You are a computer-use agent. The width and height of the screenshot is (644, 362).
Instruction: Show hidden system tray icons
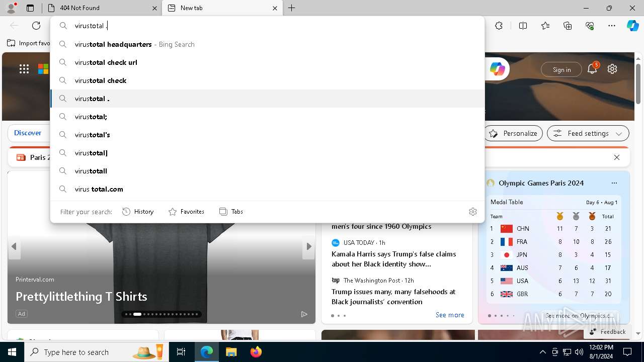542,352
